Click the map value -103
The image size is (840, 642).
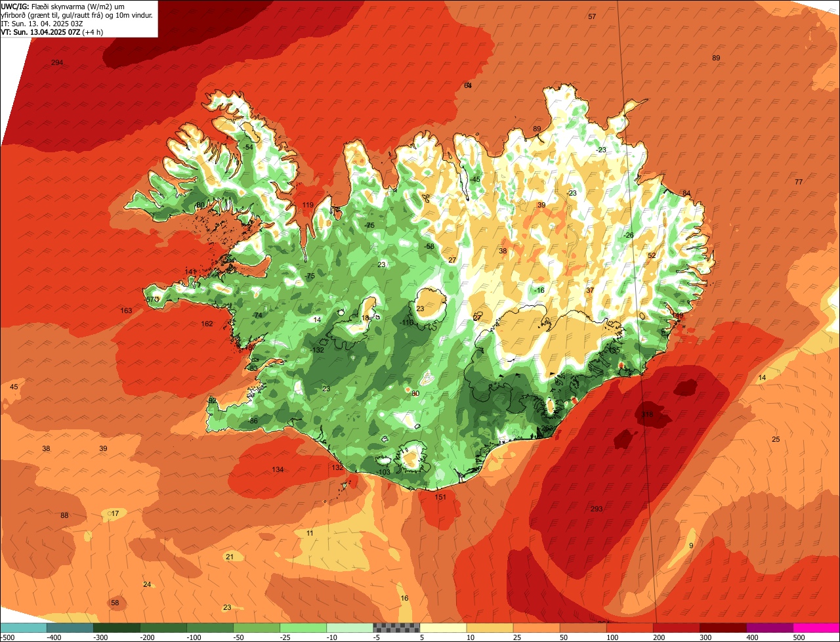click(x=383, y=473)
